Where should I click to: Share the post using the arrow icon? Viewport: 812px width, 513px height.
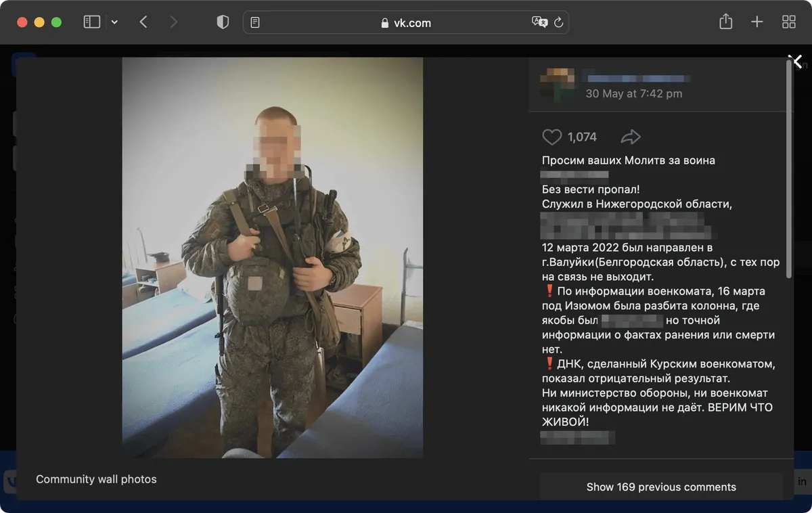click(630, 137)
